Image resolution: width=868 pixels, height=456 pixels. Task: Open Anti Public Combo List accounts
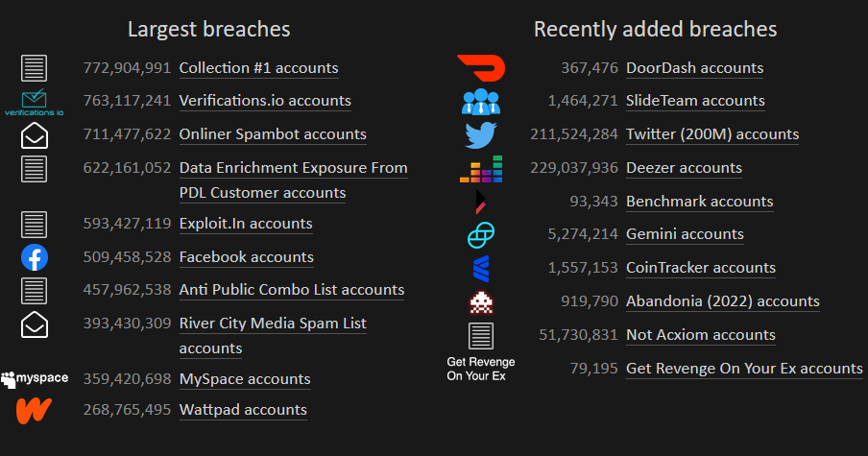(x=292, y=290)
